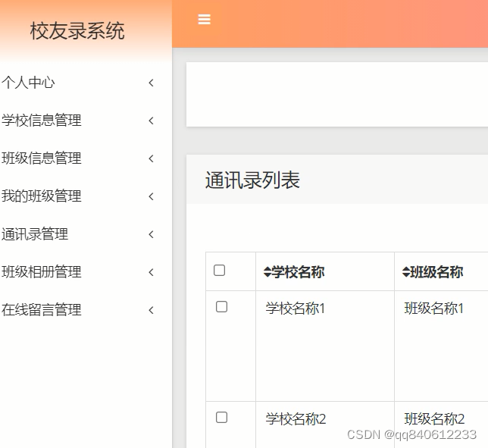This screenshot has height=448, width=488.
Task: Expand the 我的班级管理 chevron
Action: [x=151, y=196]
